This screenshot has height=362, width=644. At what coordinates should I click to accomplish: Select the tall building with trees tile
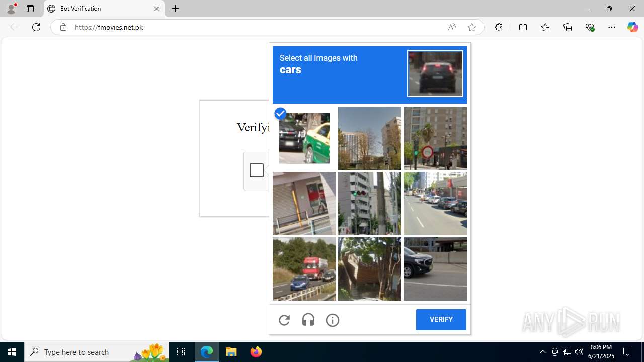370,138
